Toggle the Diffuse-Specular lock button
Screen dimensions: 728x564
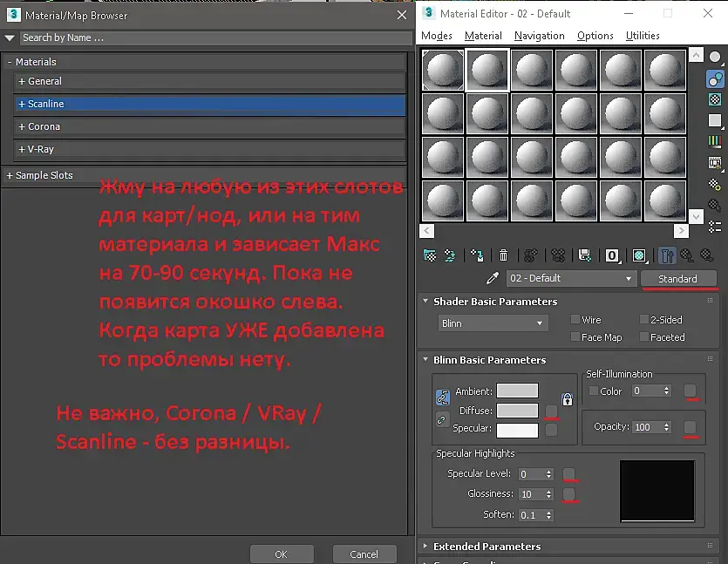pos(441,420)
